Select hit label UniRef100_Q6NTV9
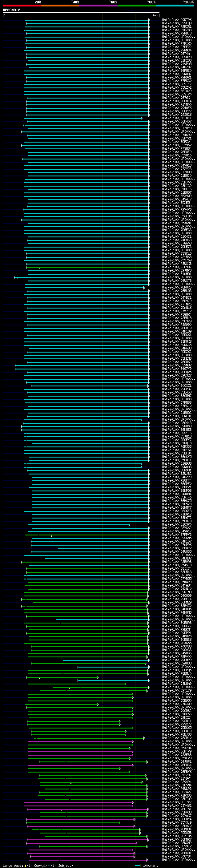 coord(177,751)
